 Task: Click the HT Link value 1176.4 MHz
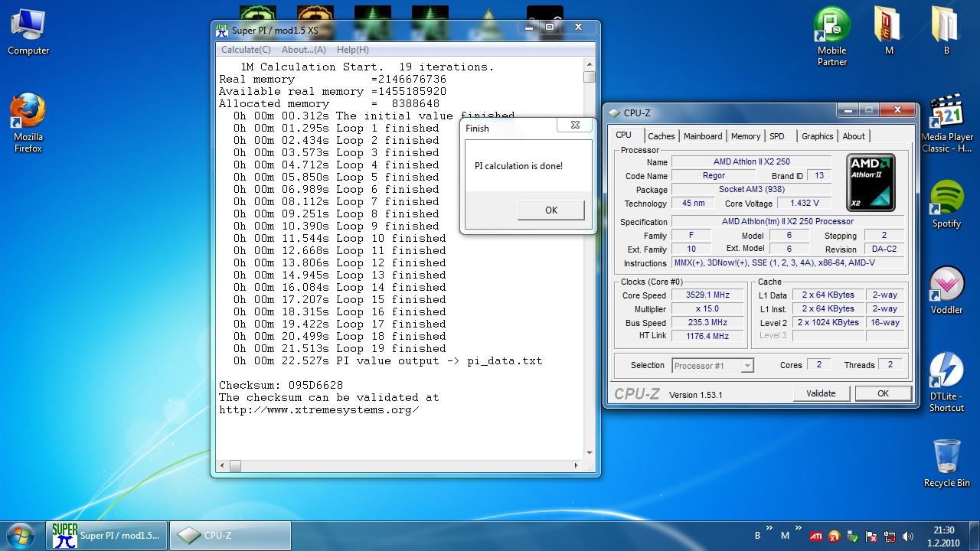(708, 336)
